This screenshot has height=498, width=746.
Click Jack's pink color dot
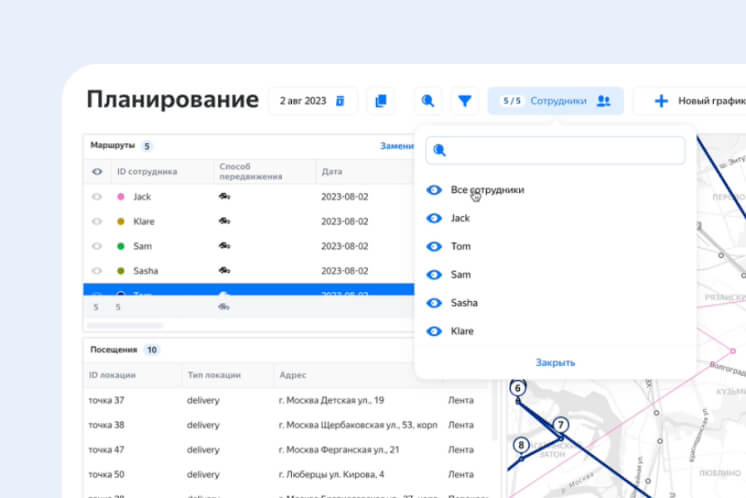(x=121, y=197)
